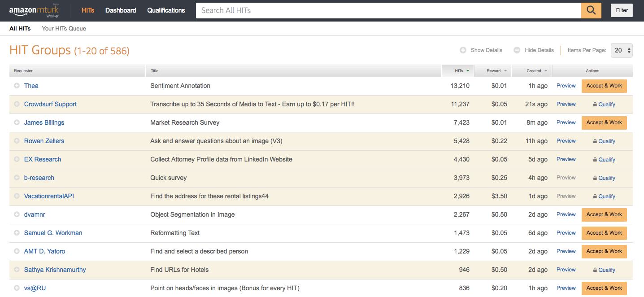Expand the James Billings row details
Viewport: 644px width, 297px height.
(17, 122)
